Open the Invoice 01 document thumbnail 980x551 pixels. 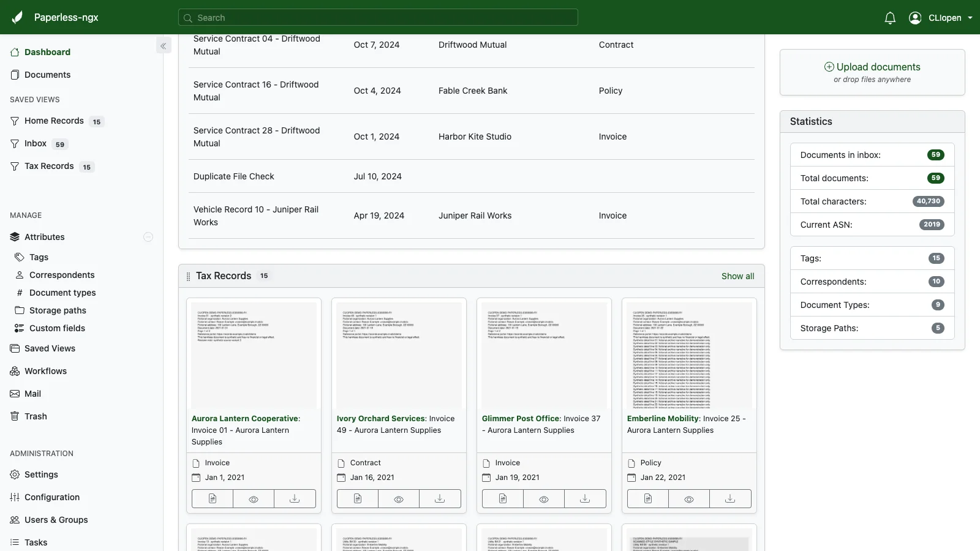click(x=254, y=356)
